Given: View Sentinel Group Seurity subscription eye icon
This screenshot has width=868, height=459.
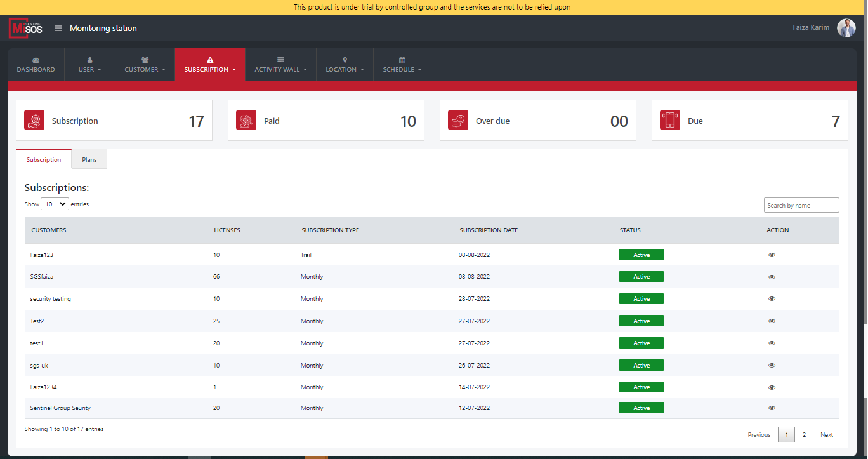Looking at the screenshot, I should (x=772, y=408).
